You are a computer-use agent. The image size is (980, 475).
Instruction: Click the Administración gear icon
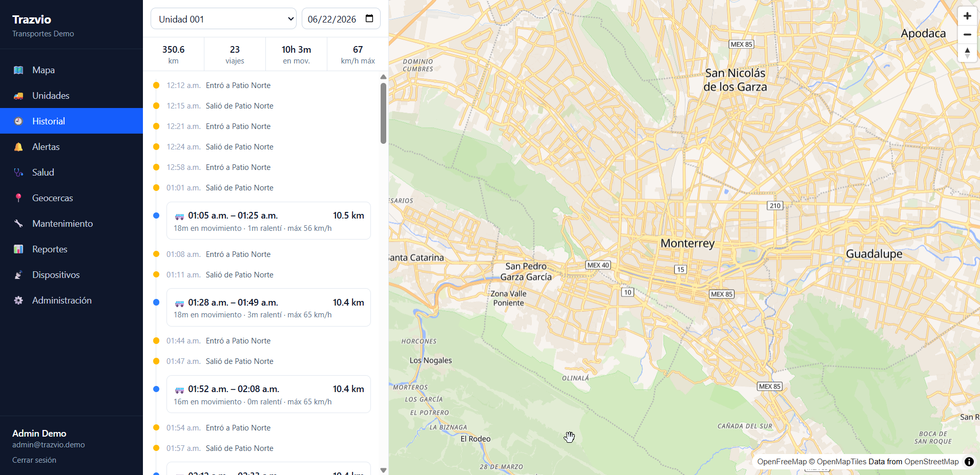point(18,300)
